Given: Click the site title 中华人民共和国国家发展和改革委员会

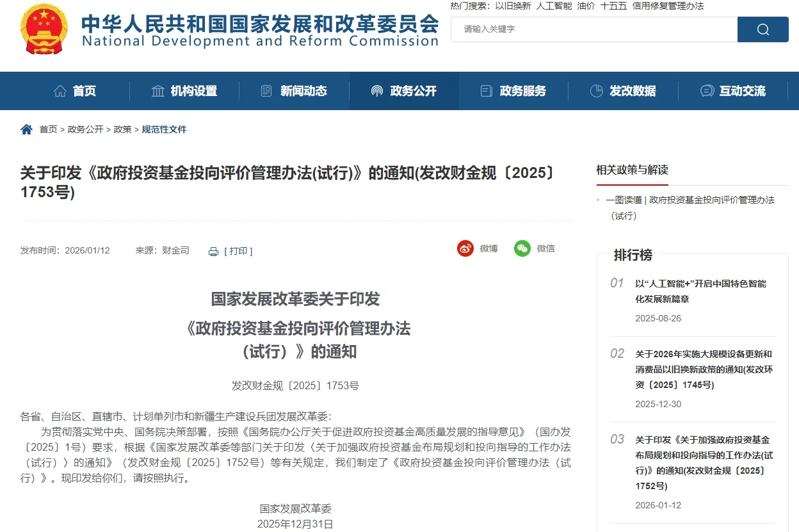Looking at the screenshot, I should coord(260,24).
